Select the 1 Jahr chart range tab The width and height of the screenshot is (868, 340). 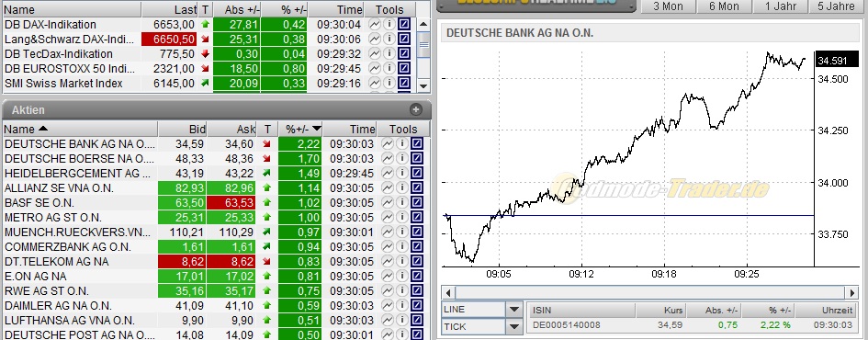[x=780, y=6]
